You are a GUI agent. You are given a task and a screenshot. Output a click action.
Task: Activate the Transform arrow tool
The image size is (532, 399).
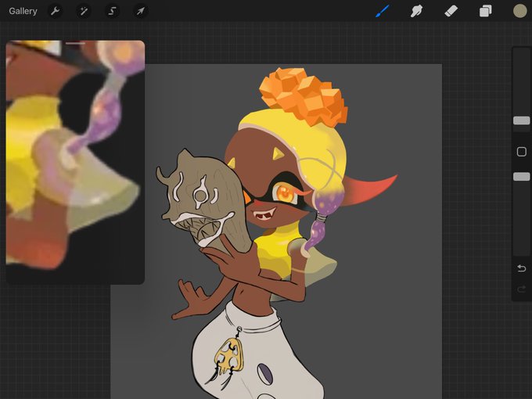(x=140, y=11)
